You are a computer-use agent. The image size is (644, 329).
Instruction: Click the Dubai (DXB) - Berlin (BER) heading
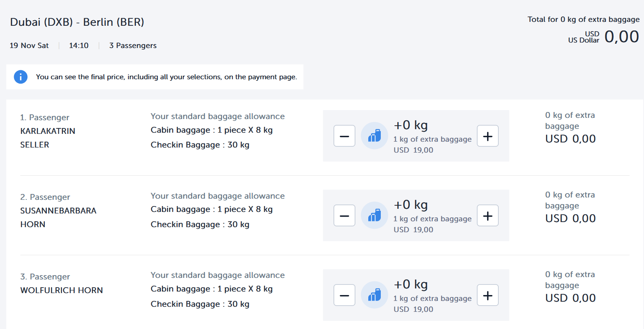(77, 22)
